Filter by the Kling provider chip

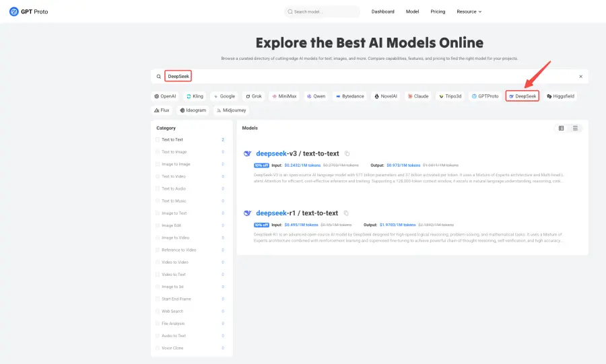195,96
